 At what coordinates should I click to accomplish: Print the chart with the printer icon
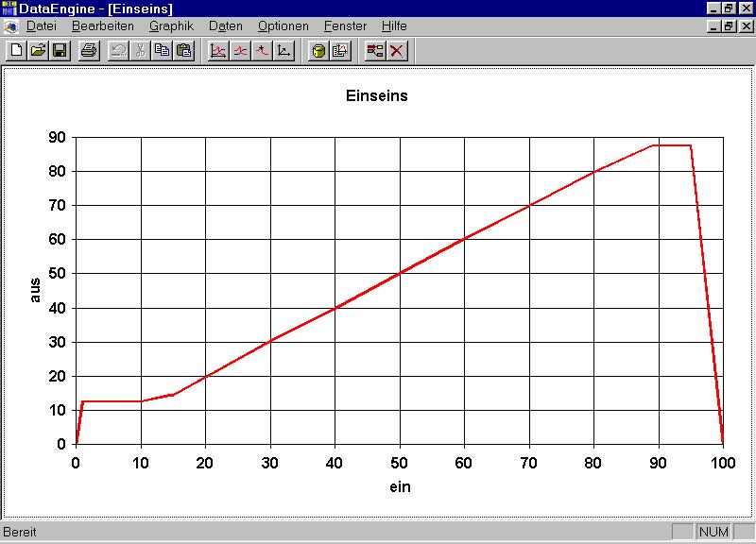(x=88, y=50)
